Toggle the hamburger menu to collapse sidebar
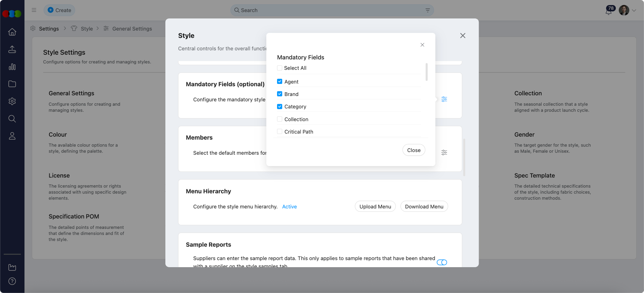The image size is (644, 293). 34,10
